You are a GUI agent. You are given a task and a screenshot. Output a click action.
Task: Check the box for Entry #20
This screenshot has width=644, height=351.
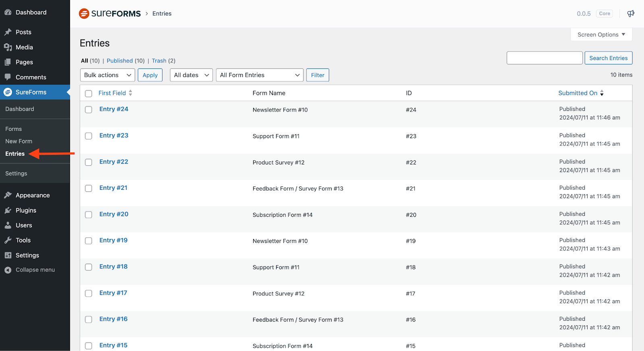(89, 215)
